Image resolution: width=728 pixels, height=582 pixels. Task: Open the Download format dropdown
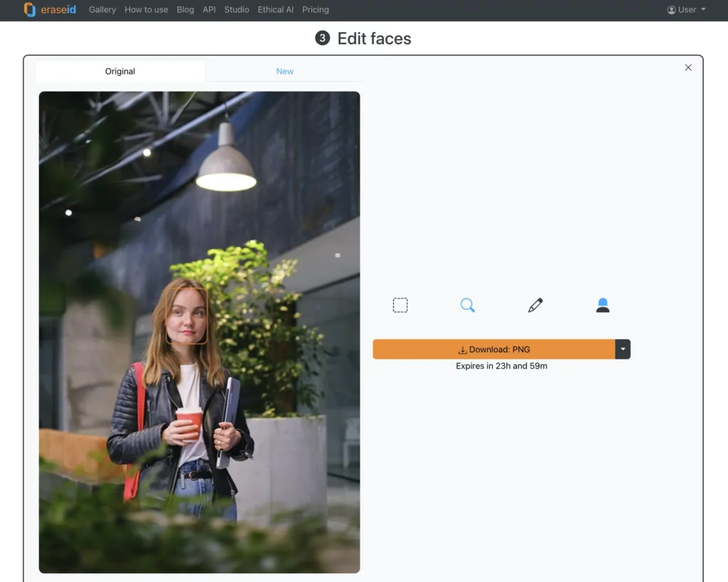coord(623,349)
